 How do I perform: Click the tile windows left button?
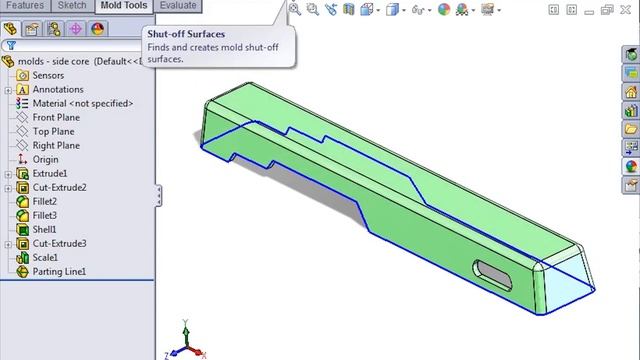[553, 10]
